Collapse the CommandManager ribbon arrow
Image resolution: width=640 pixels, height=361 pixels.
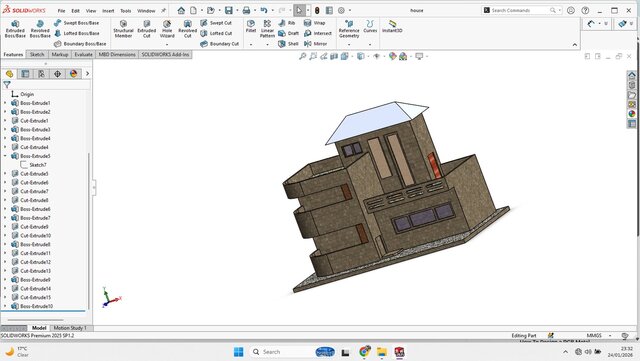575,45
